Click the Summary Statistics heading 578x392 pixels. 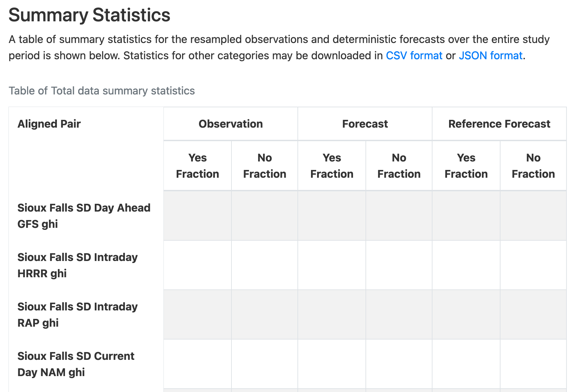point(89,15)
